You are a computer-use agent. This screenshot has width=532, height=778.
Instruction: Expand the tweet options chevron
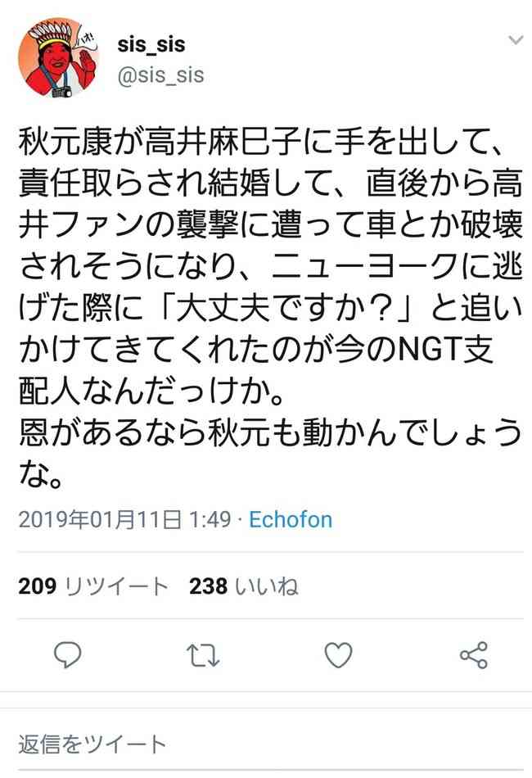516,40
